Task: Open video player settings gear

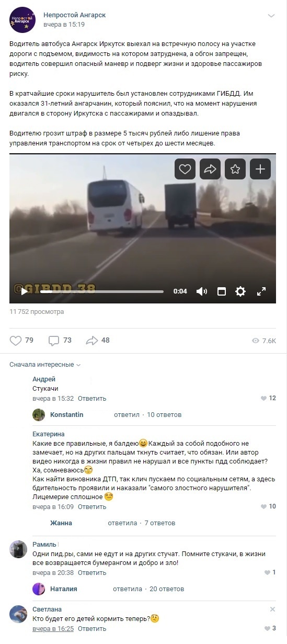Action: click(240, 291)
